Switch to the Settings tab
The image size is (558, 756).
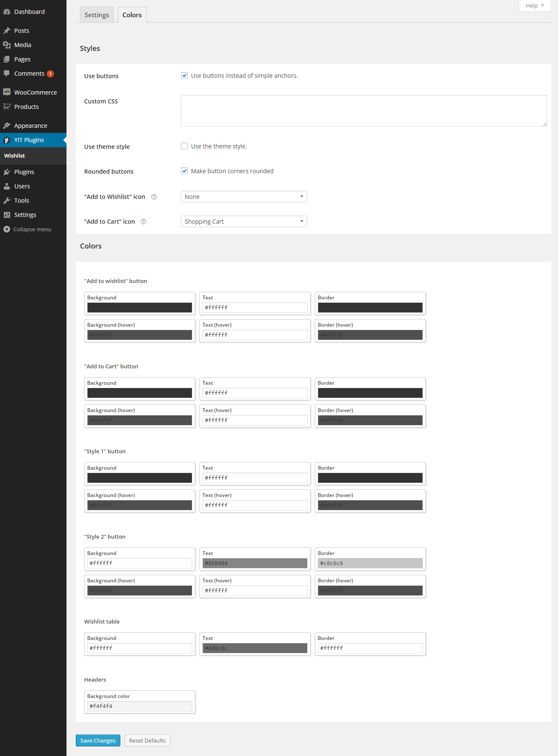click(97, 15)
